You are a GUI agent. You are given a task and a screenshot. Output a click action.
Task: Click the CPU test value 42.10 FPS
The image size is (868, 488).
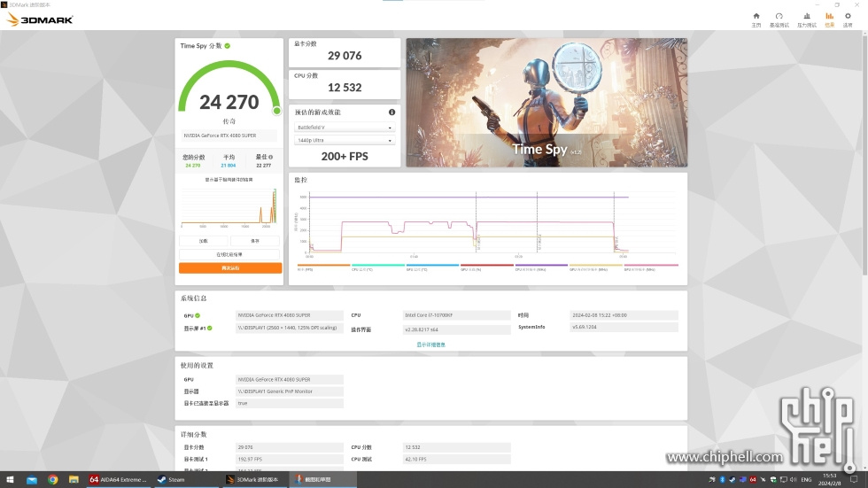[457, 460]
